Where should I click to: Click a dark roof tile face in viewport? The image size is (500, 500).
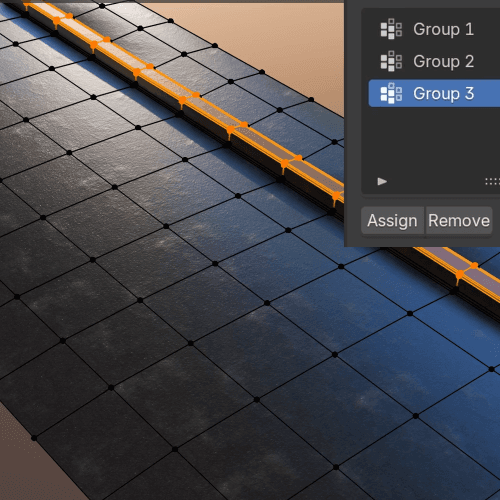[167, 333]
